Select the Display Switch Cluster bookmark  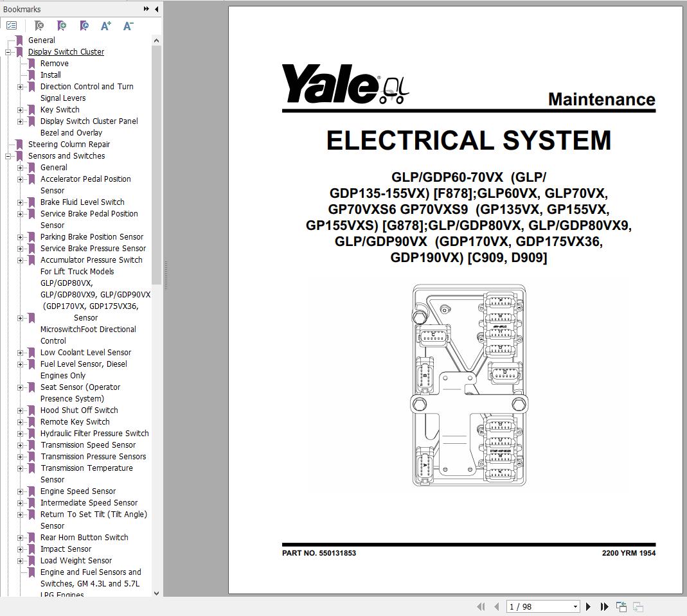pos(66,51)
